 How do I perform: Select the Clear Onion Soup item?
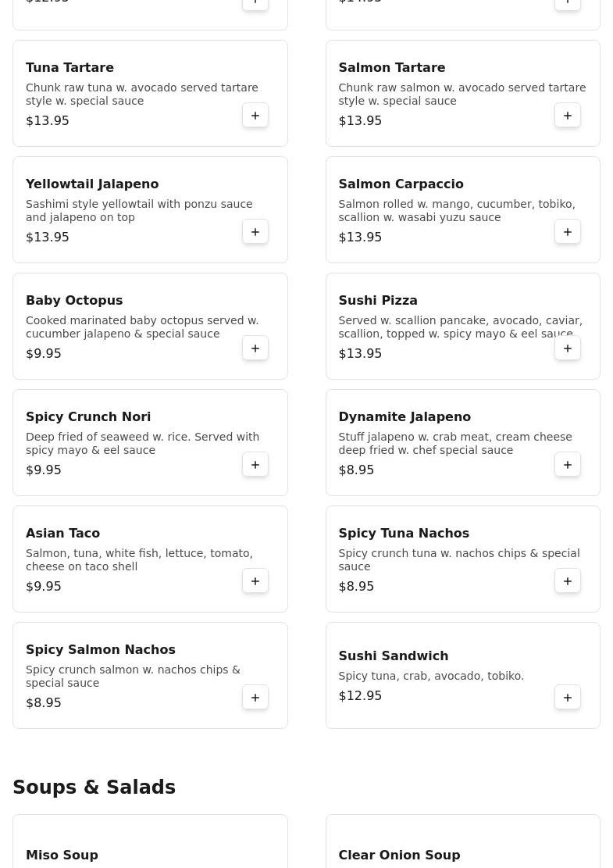[399, 855]
